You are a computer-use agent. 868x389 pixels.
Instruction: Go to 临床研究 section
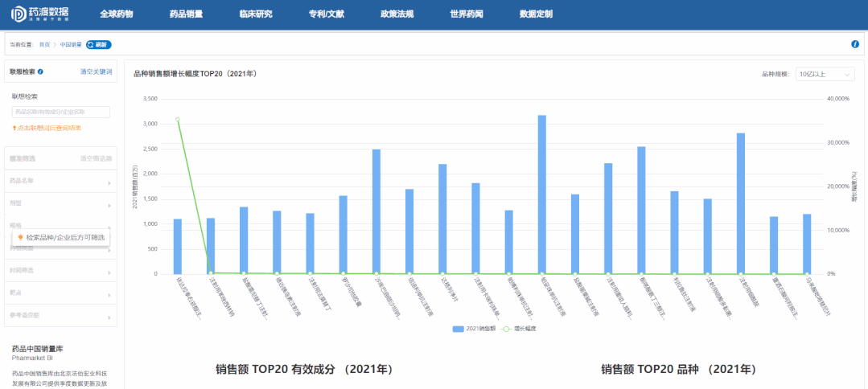[256, 14]
